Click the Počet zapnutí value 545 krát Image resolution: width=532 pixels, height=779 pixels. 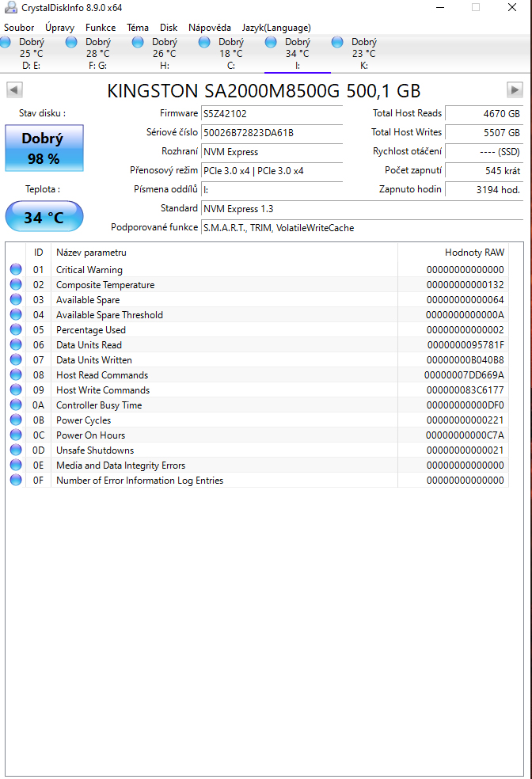point(484,171)
